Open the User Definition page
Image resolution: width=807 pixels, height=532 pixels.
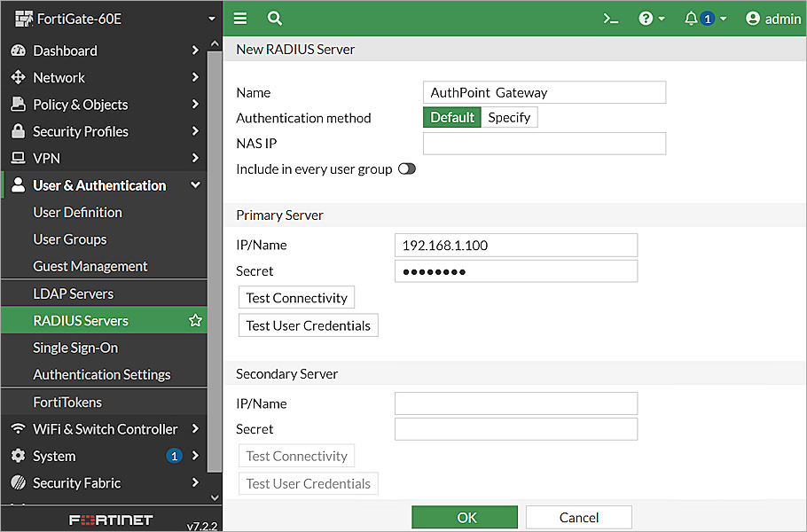(x=77, y=212)
